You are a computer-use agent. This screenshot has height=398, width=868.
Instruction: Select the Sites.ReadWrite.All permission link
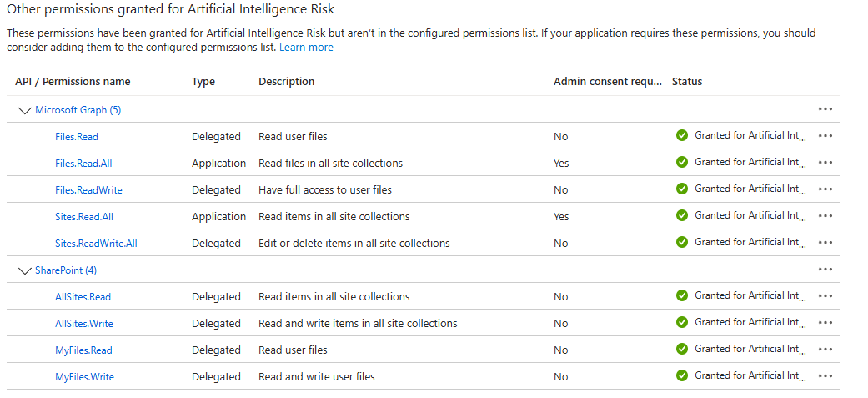[x=96, y=244]
